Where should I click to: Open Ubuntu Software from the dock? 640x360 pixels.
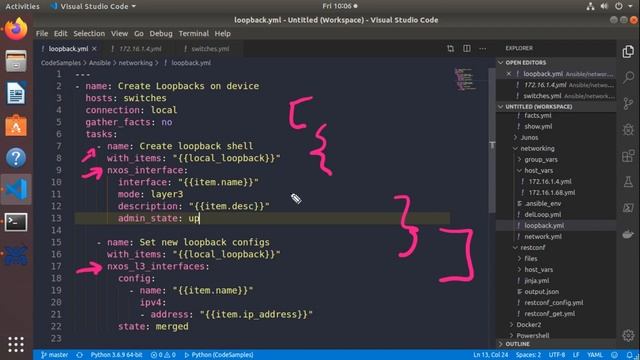[x=16, y=125]
